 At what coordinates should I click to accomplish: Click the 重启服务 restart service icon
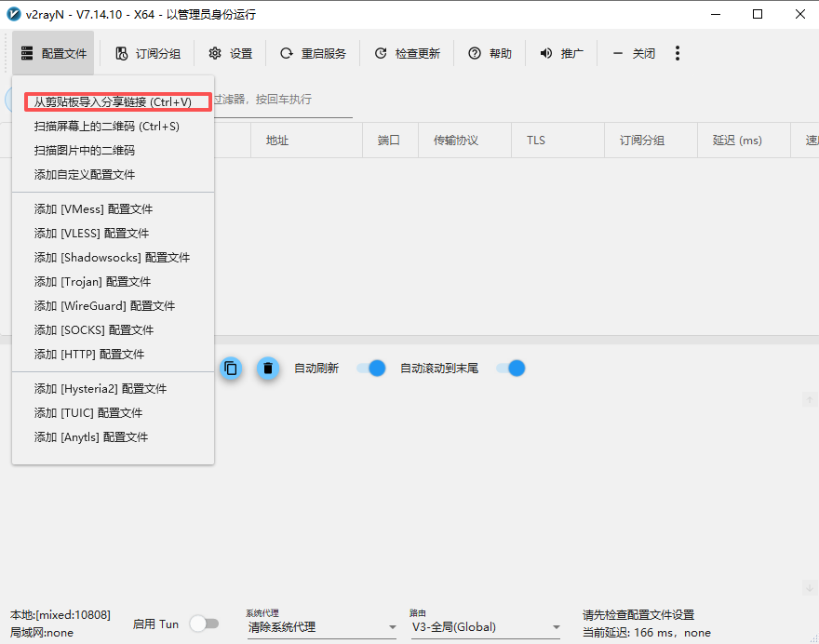pyautogui.click(x=287, y=54)
